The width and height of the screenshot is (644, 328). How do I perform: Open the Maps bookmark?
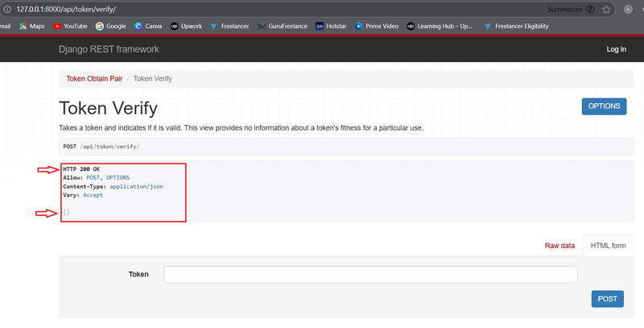point(32,26)
